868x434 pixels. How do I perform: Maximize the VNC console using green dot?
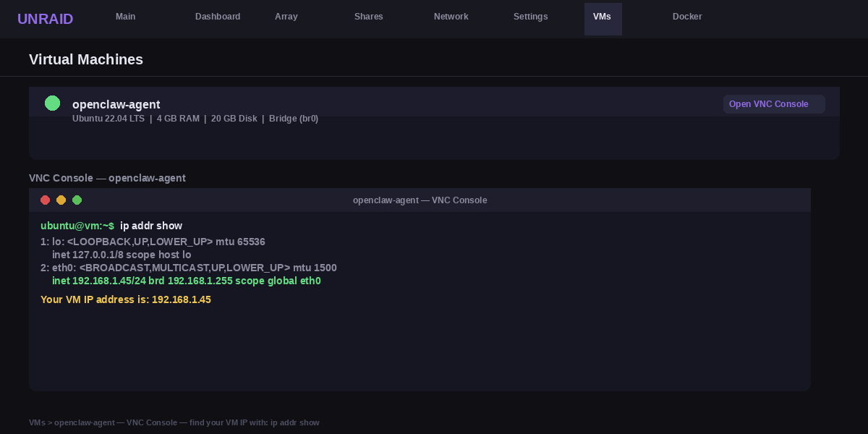click(x=77, y=200)
